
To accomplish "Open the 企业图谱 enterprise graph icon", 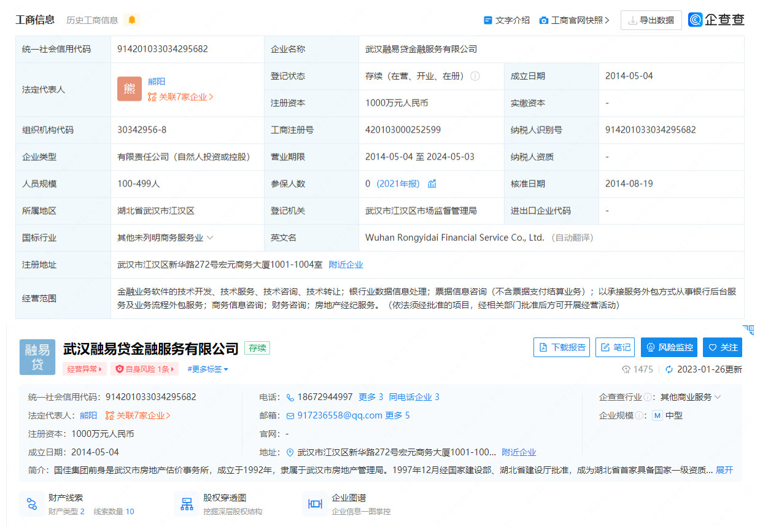I will coord(315,504).
